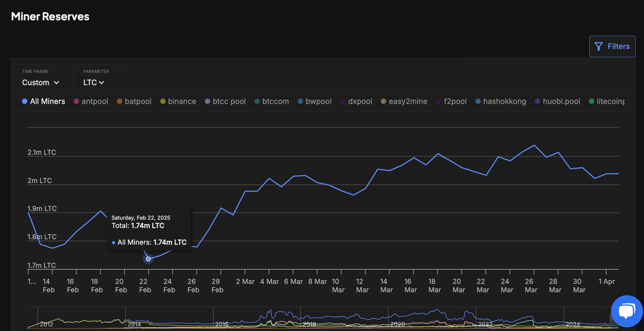Click the Filters button
This screenshot has height=331, width=644.
tap(612, 46)
